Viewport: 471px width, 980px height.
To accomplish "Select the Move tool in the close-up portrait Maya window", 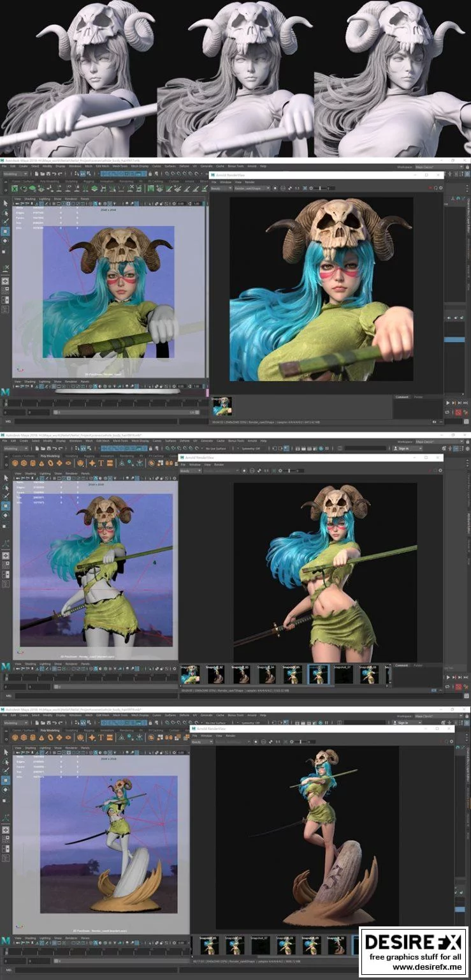I will [5, 231].
